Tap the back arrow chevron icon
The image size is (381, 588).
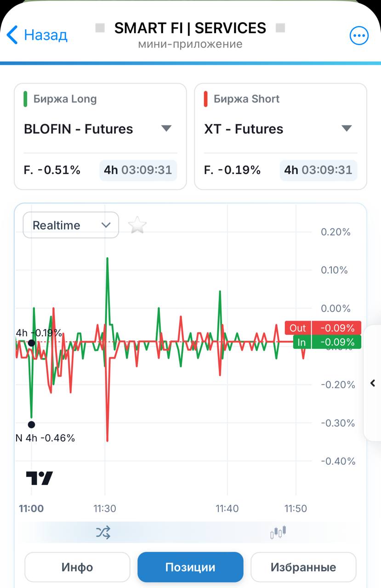point(12,35)
